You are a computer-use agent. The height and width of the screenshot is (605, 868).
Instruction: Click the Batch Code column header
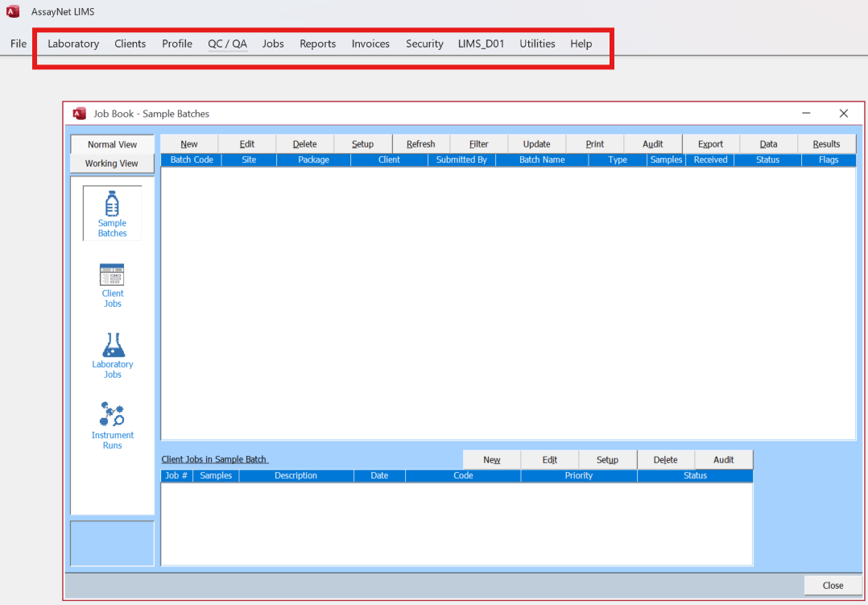pyautogui.click(x=192, y=160)
